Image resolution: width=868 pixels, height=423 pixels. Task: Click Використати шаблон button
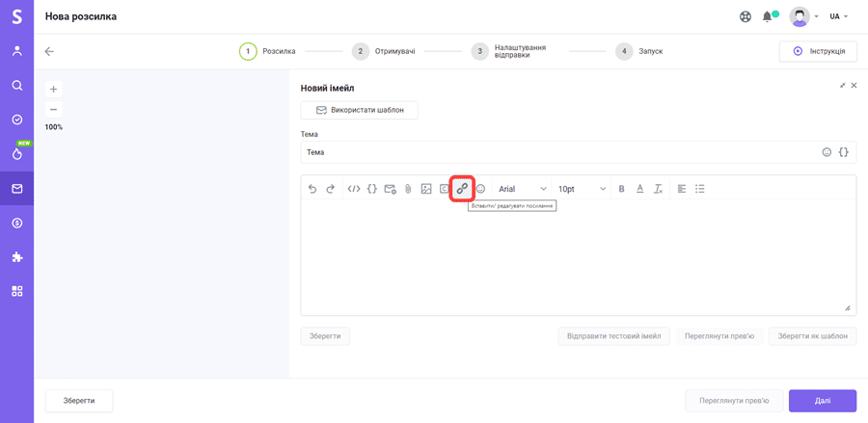click(x=359, y=110)
